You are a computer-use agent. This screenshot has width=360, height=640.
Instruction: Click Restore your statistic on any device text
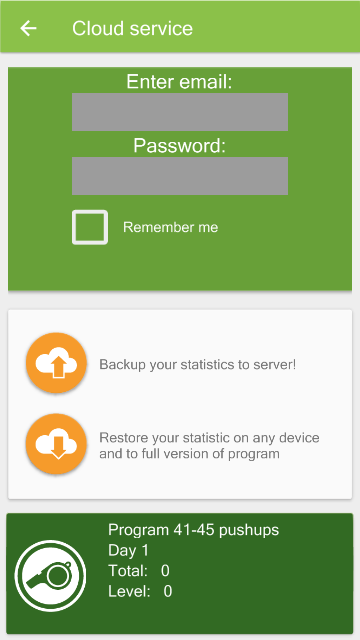(209, 445)
